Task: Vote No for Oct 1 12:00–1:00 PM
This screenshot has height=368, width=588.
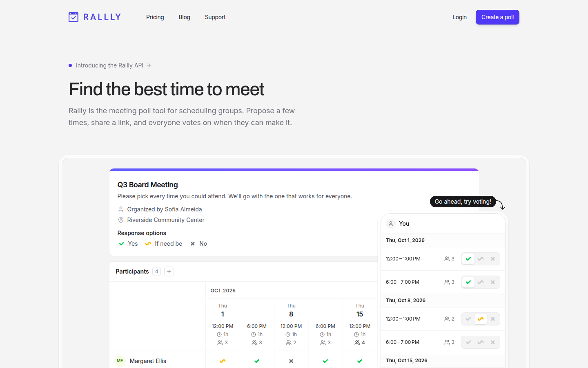Action: pyautogui.click(x=493, y=259)
